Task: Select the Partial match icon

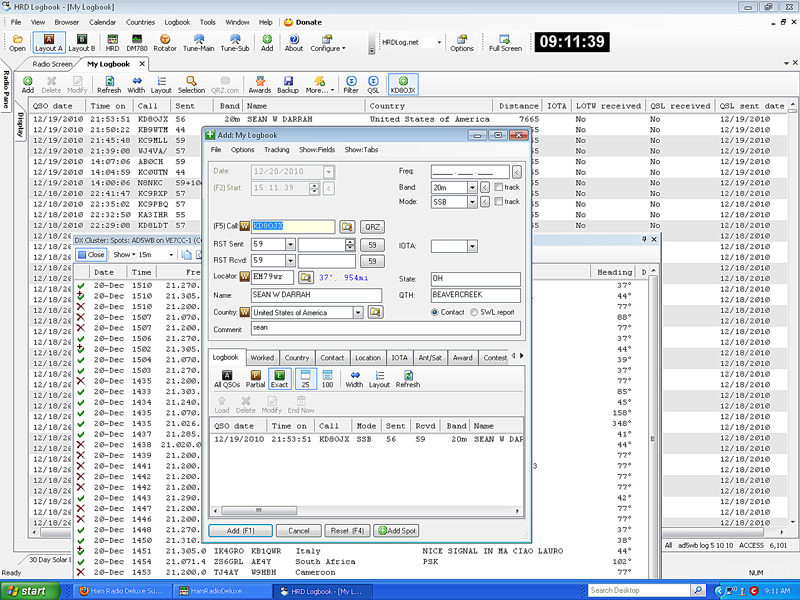Action: click(255, 379)
